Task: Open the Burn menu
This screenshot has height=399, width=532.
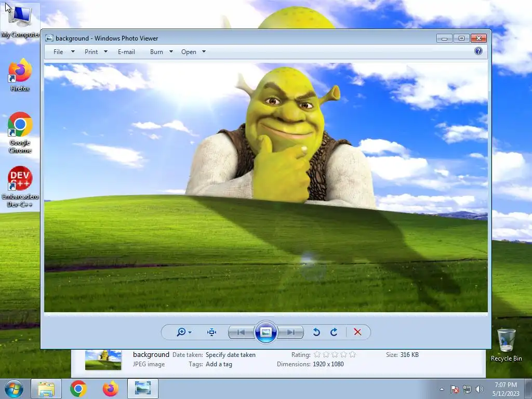Action: (x=156, y=52)
